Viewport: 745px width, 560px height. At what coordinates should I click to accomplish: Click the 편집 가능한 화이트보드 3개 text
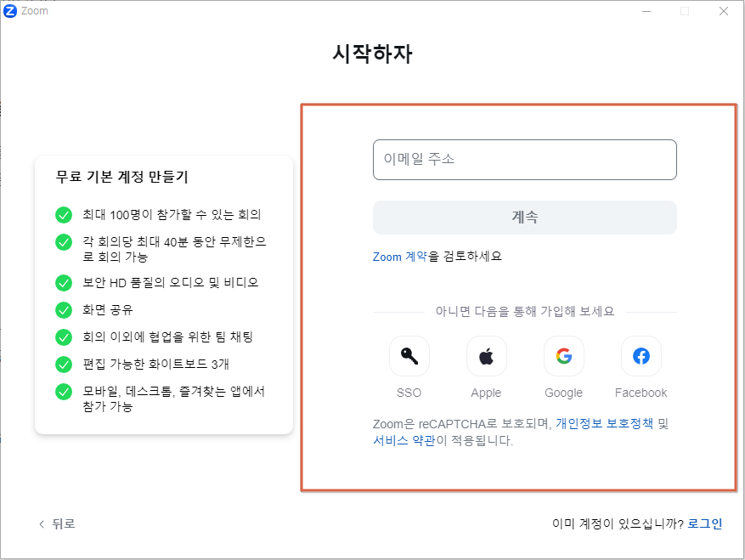click(x=155, y=365)
